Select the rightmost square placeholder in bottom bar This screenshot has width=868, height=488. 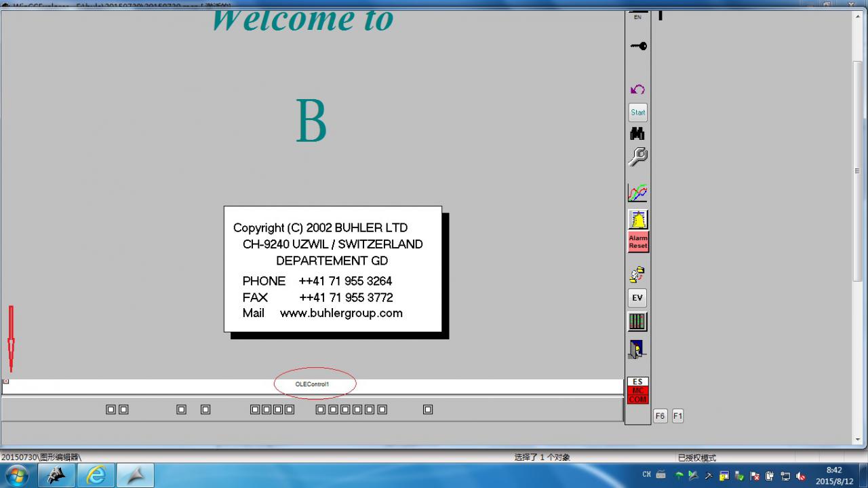pyautogui.click(x=428, y=409)
